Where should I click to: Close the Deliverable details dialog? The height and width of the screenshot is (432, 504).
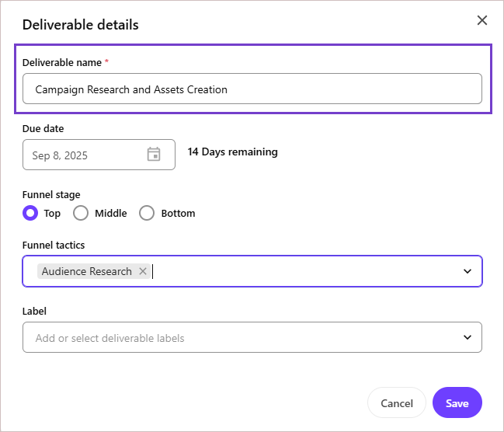[x=481, y=20]
